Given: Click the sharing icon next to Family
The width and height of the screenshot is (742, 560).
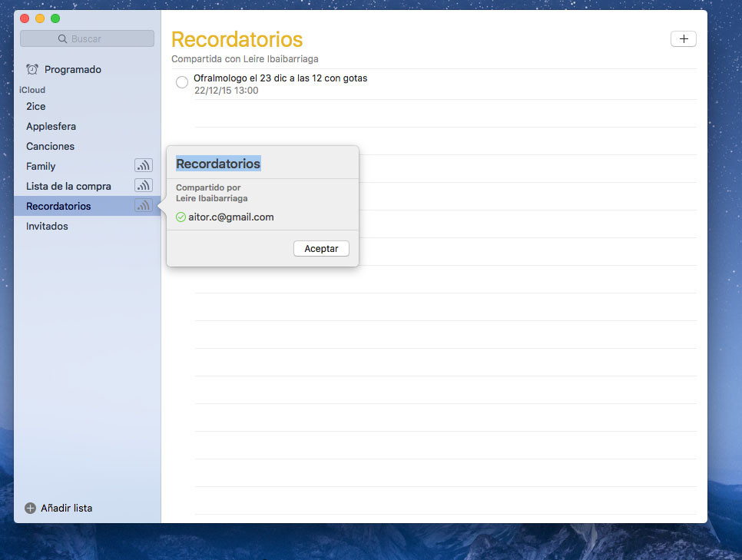Looking at the screenshot, I should point(144,165).
